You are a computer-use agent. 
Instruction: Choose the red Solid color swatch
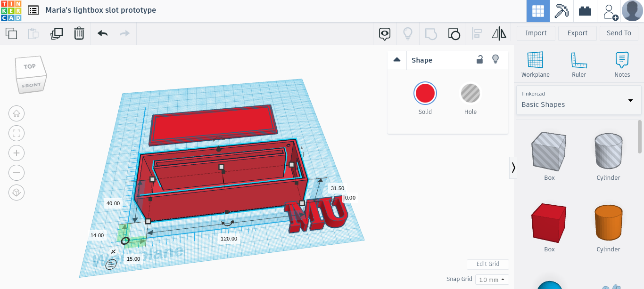425,93
